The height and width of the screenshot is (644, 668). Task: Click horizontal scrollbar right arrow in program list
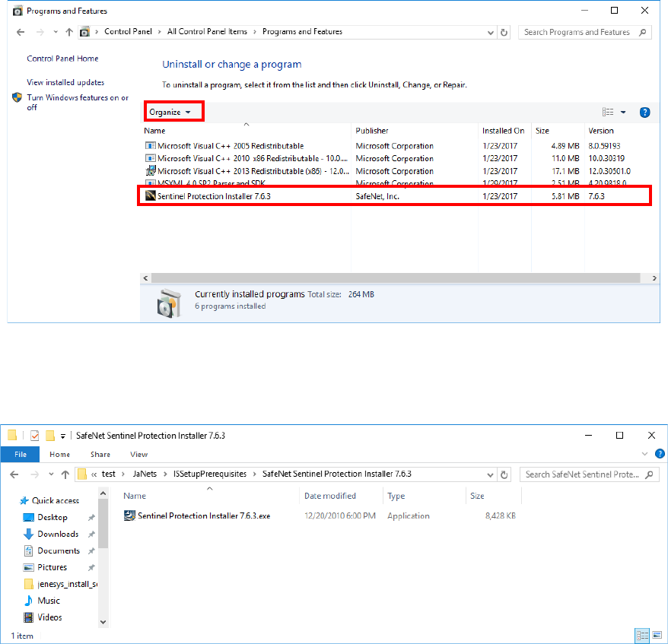tap(654, 278)
